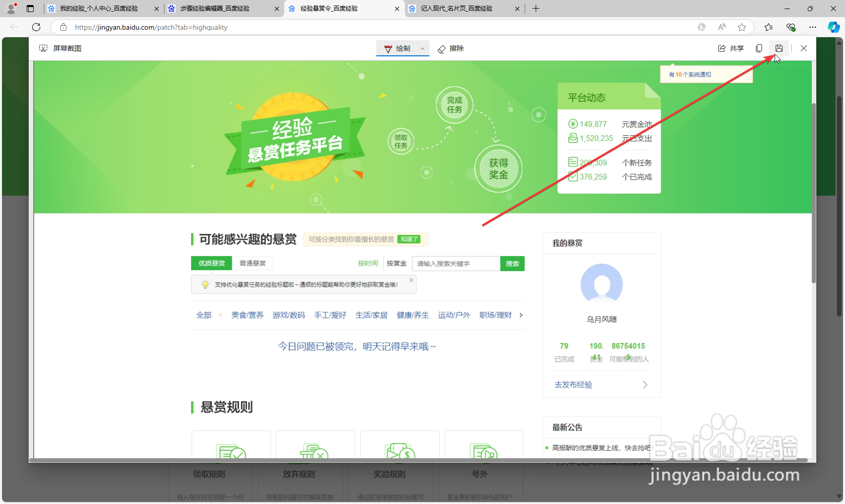Click the 知道了 button
This screenshot has height=504, width=845.
[409, 239]
